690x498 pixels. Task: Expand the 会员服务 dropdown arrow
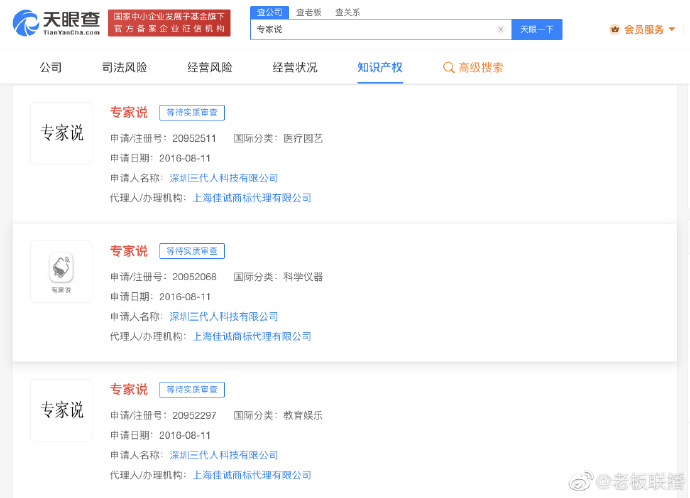coord(672,29)
